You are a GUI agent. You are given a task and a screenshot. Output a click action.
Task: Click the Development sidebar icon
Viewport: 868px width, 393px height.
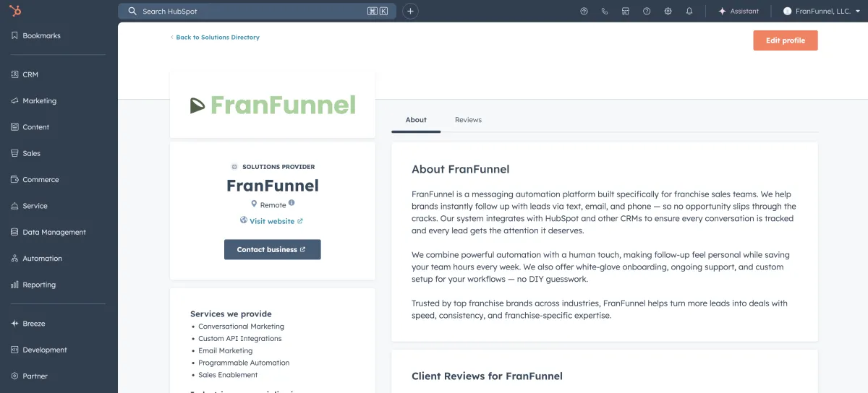tap(14, 350)
